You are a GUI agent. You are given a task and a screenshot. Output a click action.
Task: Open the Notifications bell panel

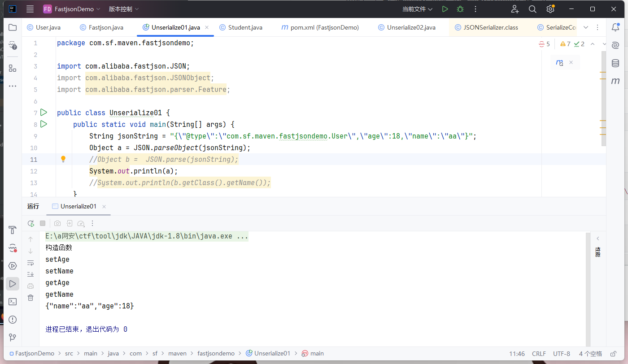(615, 27)
